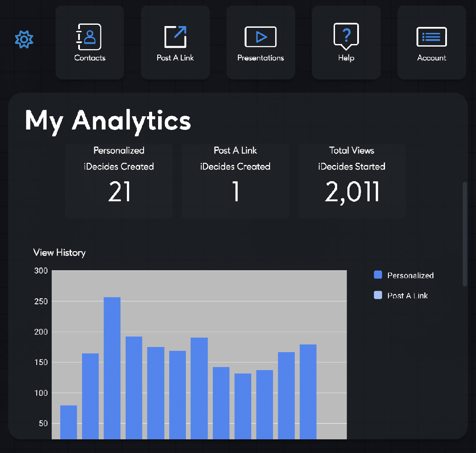Switch to the Account tab
This screenshot has height=453, width=476.
[432, 42]
